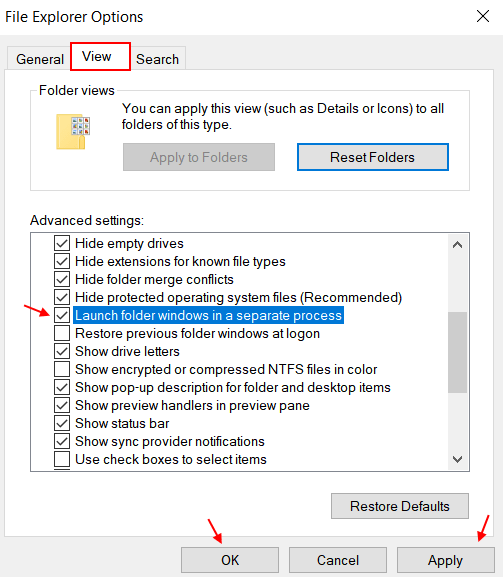
Task: Click the scroll down arrow in Advanced settings
Action: 457,459
